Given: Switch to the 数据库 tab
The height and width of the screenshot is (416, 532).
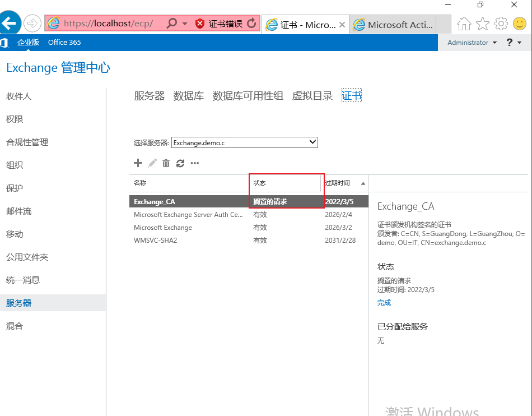Looking at the screenshot, I should click(x=189, y=95).
